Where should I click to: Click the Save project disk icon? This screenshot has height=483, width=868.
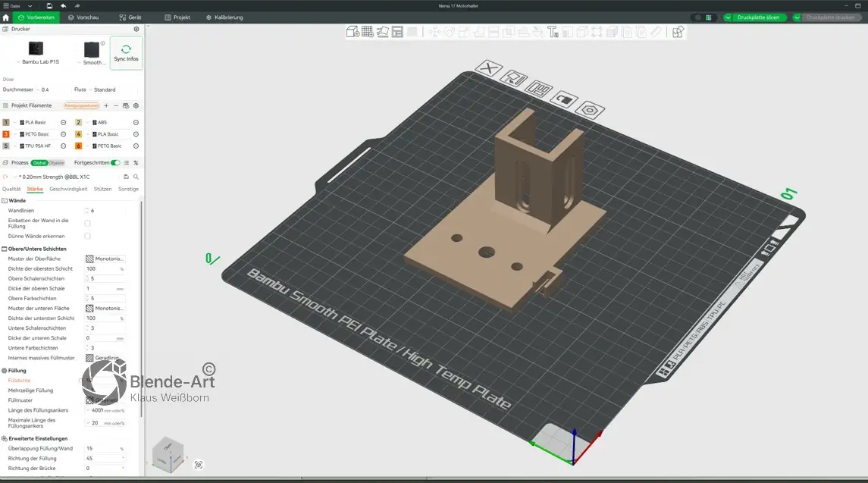pos(49,5)
